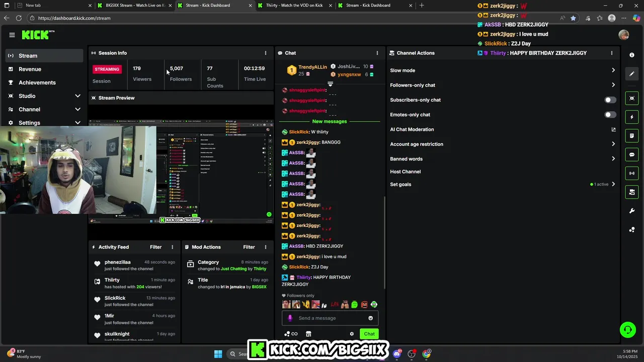644x362 pixels.
Task: Open chat settings gear icon
Action: 352,334
